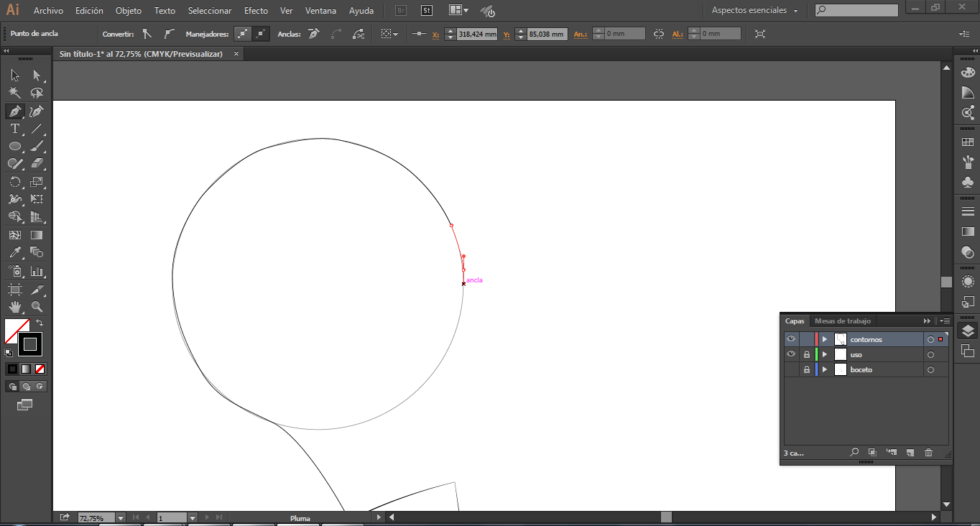Choose the Direct Selection white arrow tool
980x526 pixels.
pyautogui.click(x=37, y=75)
